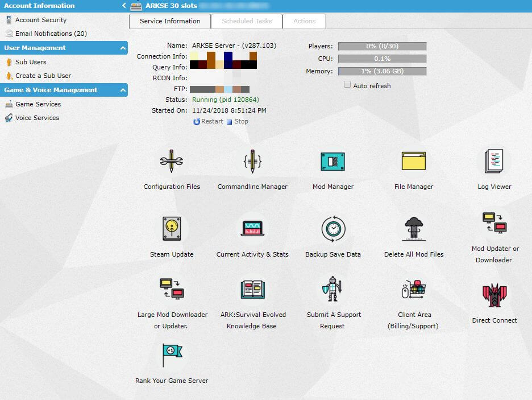Viewport: 532px width, 400px height.
Task: Click the Memory usage progress bar
Action: coord(382,71)
